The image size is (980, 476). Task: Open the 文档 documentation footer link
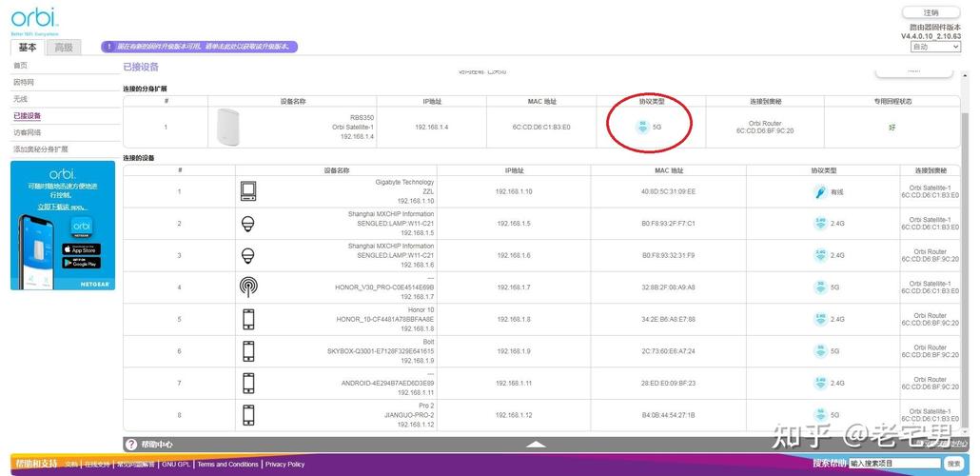pyautogui.click(x=72, y=465)
